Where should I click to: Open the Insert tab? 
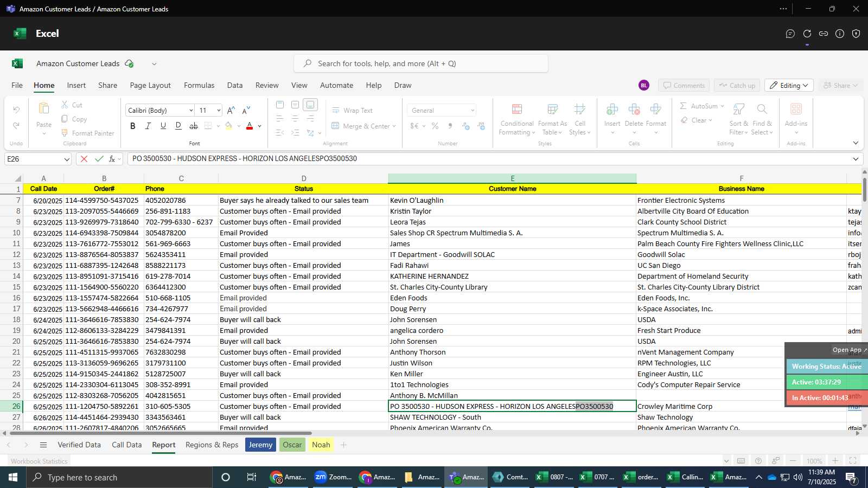click(x=76, y=85)
